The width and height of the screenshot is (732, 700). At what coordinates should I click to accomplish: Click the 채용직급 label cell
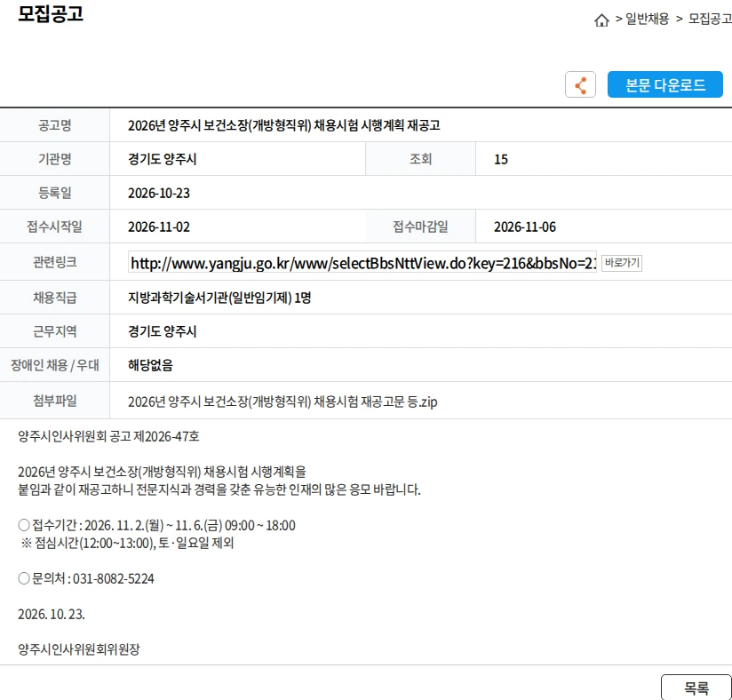point(54,298)
